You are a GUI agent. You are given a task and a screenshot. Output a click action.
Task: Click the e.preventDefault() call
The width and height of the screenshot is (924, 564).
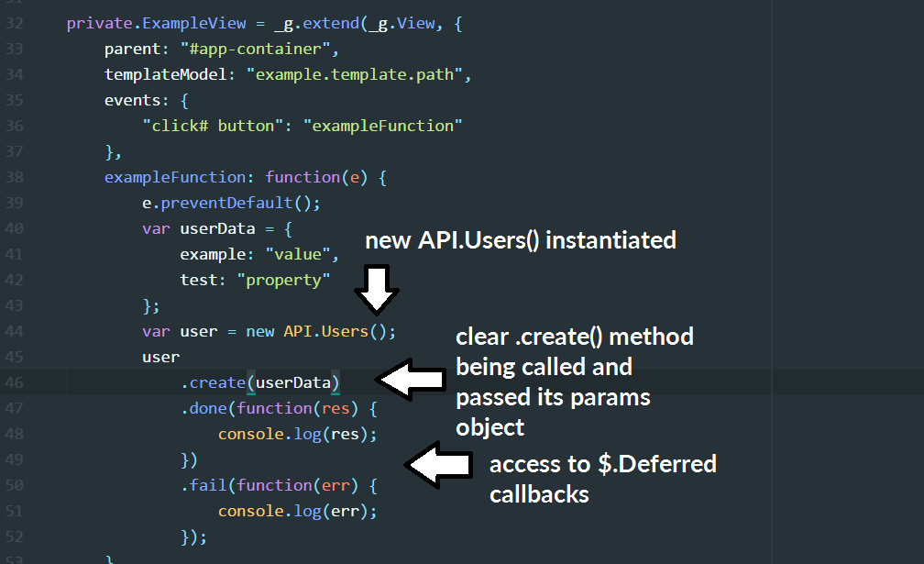coord(230,203)
